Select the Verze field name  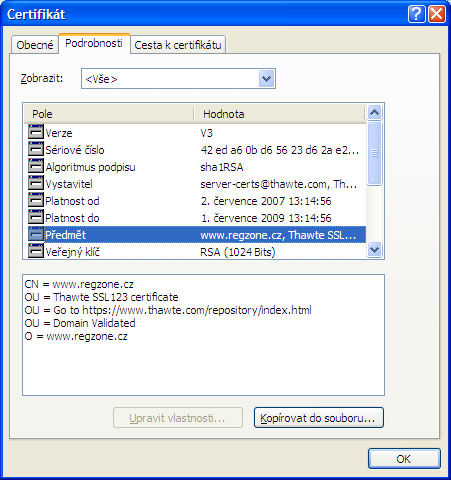click(x=59, y=133)
